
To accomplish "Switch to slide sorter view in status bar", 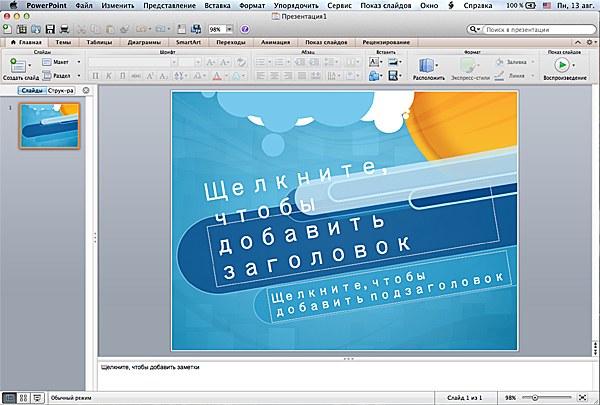I will point(23,397).
